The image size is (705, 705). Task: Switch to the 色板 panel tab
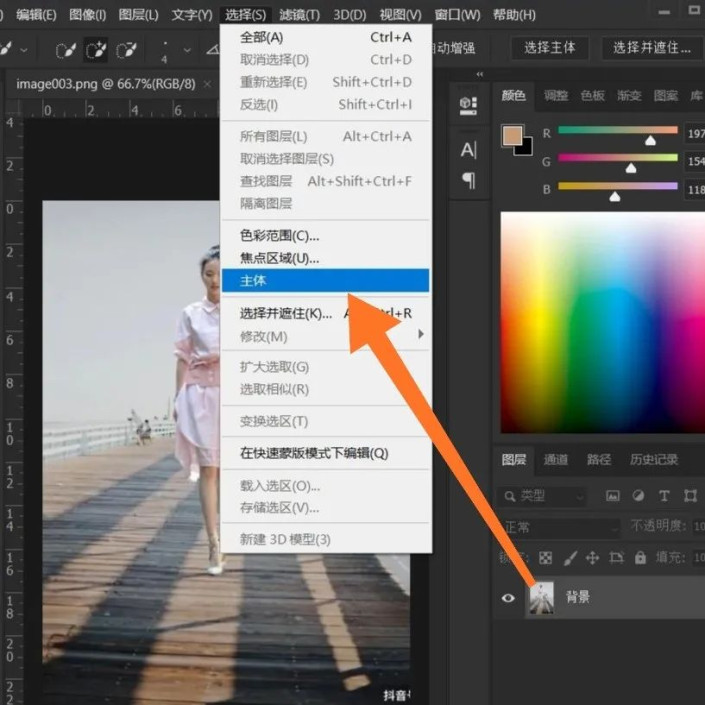pyautogui.click(x=592, y=96)
